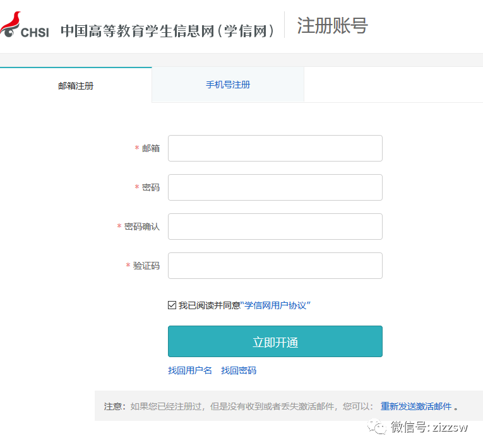Click the 密码确认 field label
The width and height of the screenshot is (483, 448).
coord(142,227)
